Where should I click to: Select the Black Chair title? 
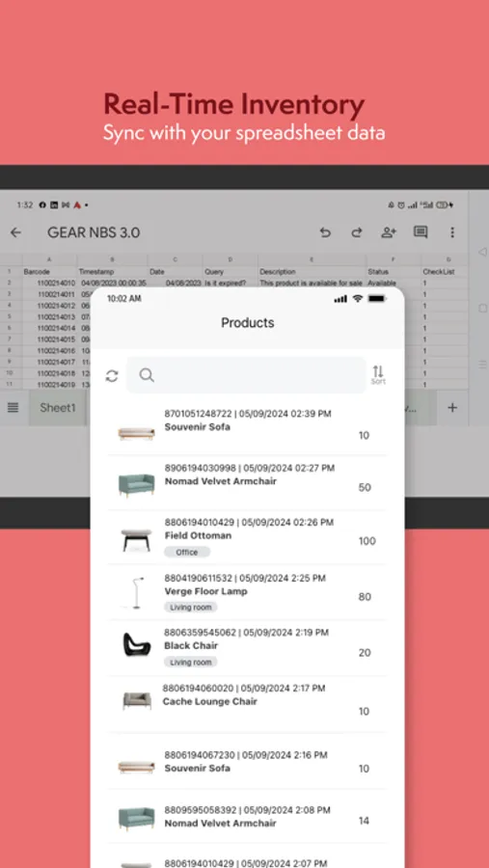[191, 645]
